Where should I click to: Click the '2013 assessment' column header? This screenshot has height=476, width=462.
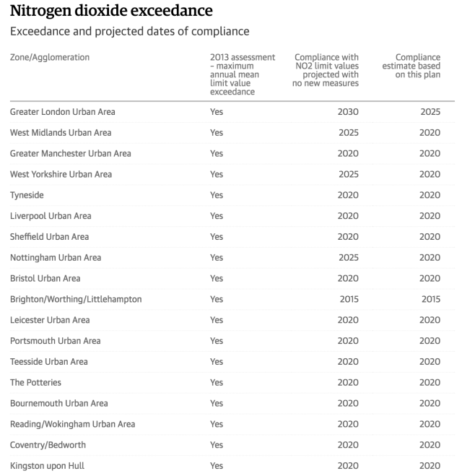[x=243, y=74]
